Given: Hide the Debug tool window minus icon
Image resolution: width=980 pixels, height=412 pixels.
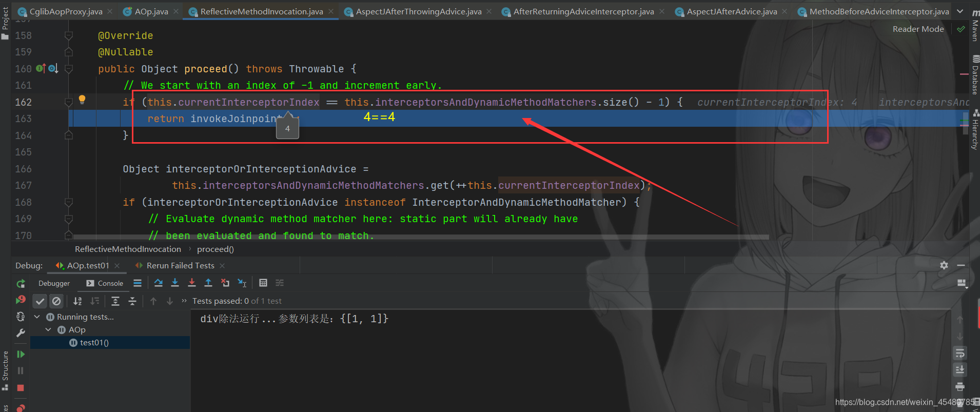Looking at the screenshot, I should [961, 265].
